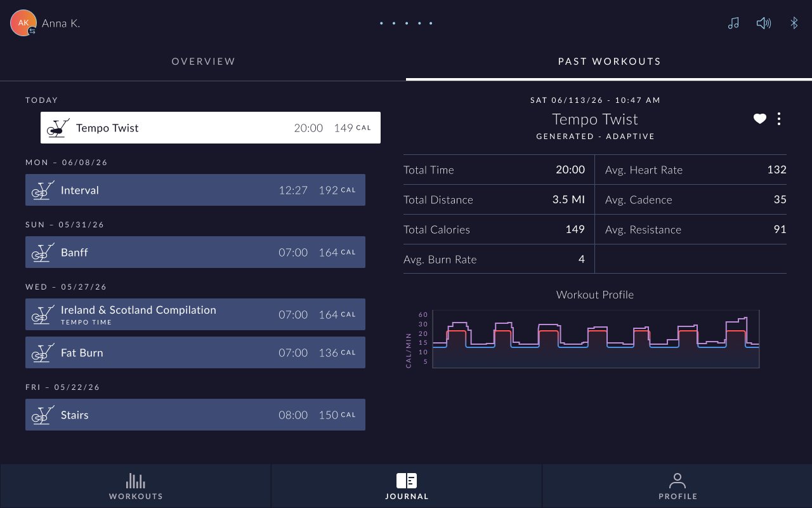This screenshot has height=508, width=812.
Task: Open the Fat Burn workout entry
Action: pyautogui.click(x=195, y=352)
